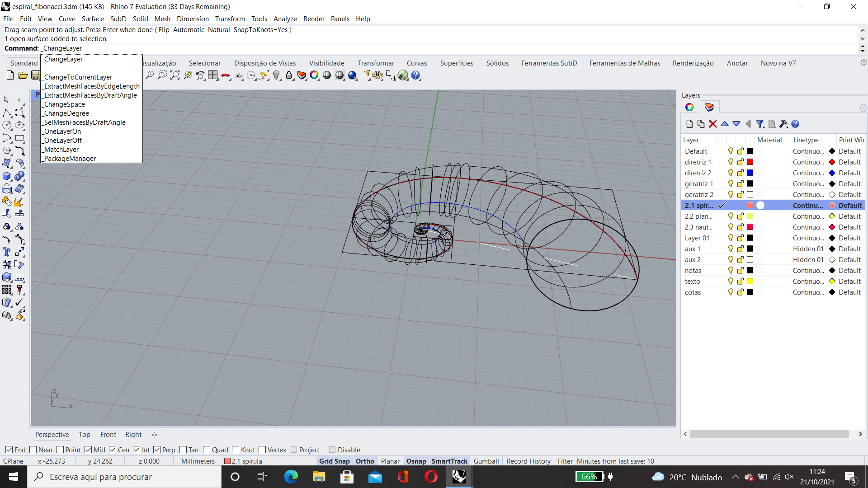Click the red X Delete layer icon
868x488 pixels.
[713, 124]
